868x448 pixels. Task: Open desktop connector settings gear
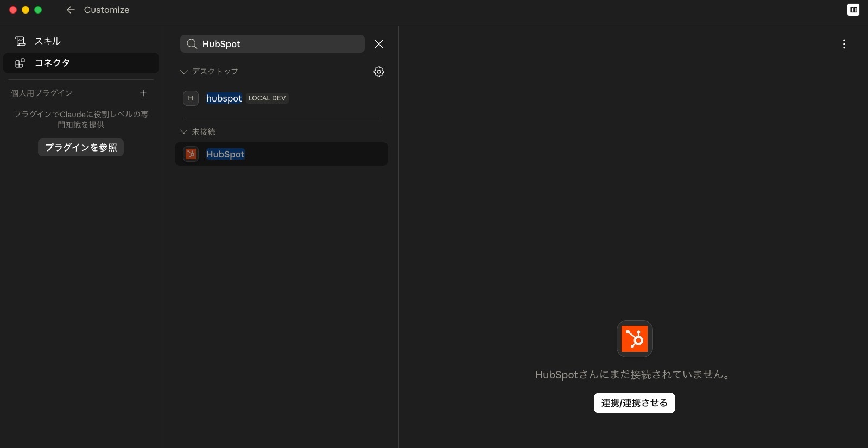click(379, 72)
